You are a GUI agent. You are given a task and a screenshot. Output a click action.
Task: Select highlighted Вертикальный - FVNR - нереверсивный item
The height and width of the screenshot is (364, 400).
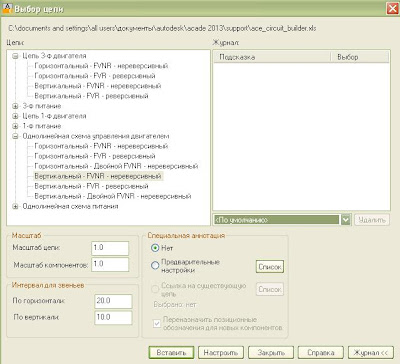[98, 176]
